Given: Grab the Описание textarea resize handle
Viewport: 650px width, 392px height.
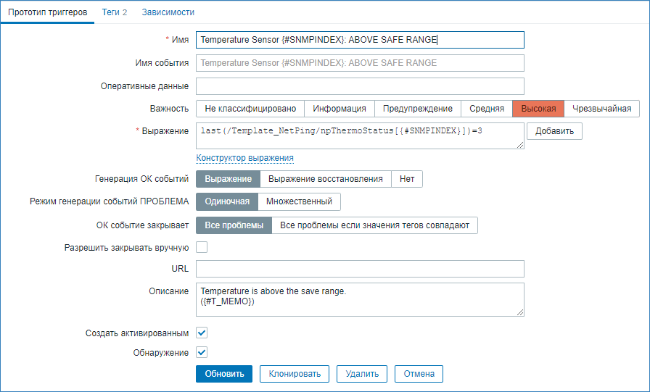Looking at the screenshot, I should tap(520, 312).
